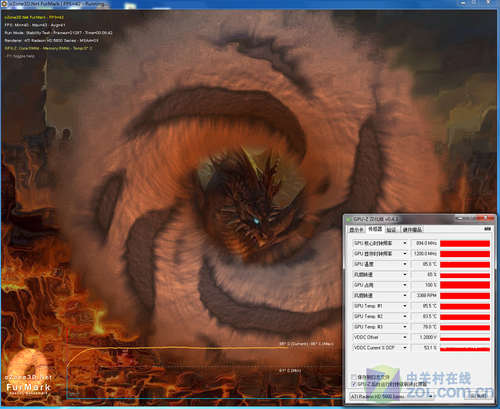Click the FurMark Renderer ATI Radeon line
Screen dimensions: 500x409
point(52,41)
